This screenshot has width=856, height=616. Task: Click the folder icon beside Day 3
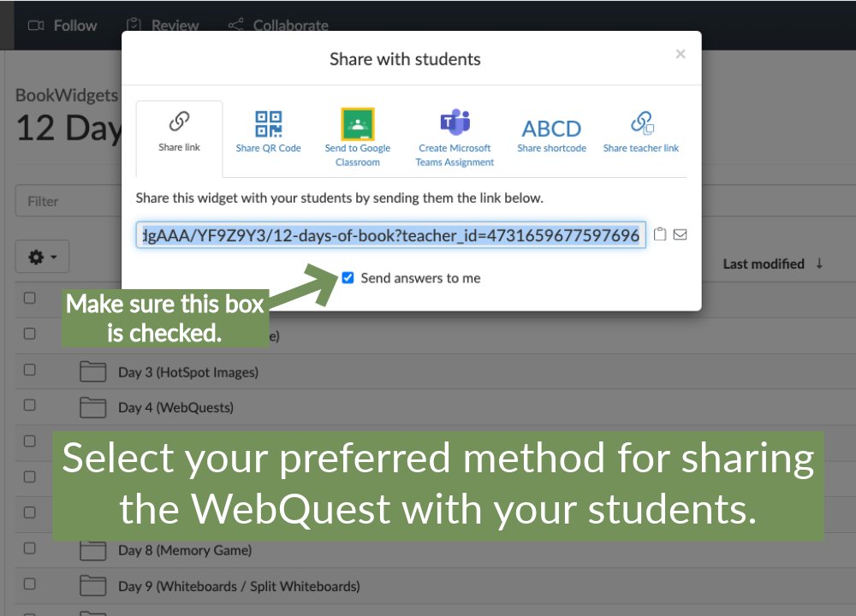(x=92, y=371)
